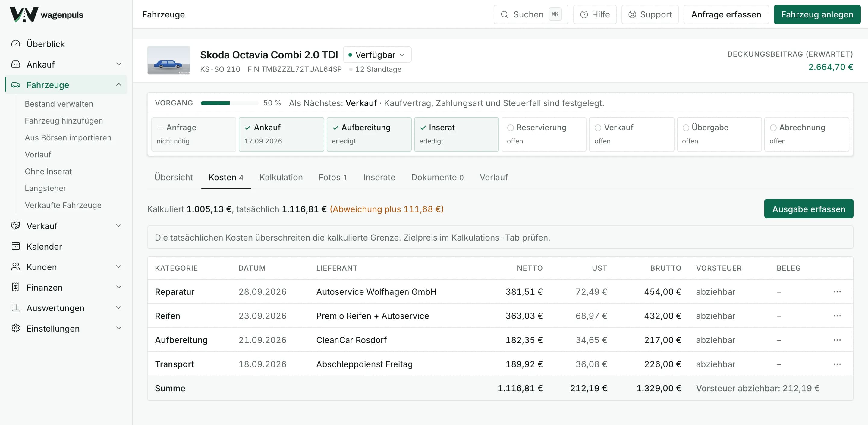Open row menu for Reparatur expense
The height and width of the screenshot is (425, 868).
tap(837, 292)
